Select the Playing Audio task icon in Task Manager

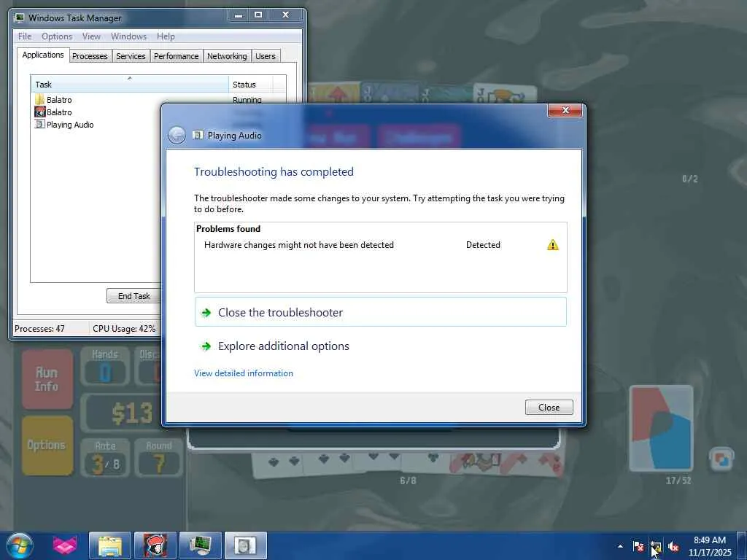40,124
